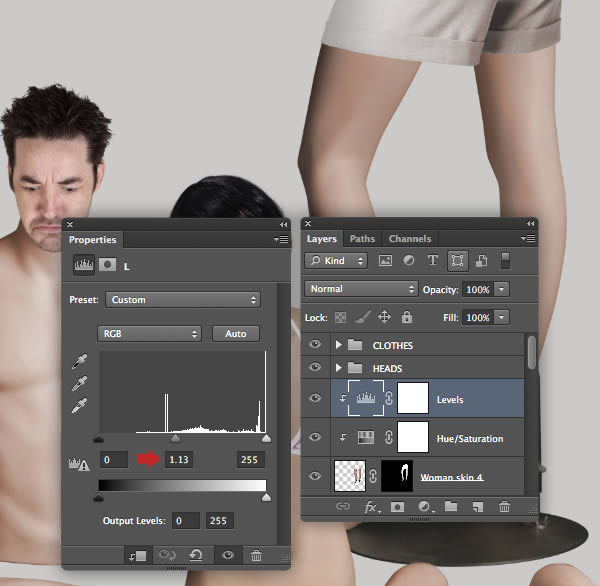The height and width of the screenshot is (586, 600).
Task: Expand the HEADS layer group
Action: tap(339, 369)
